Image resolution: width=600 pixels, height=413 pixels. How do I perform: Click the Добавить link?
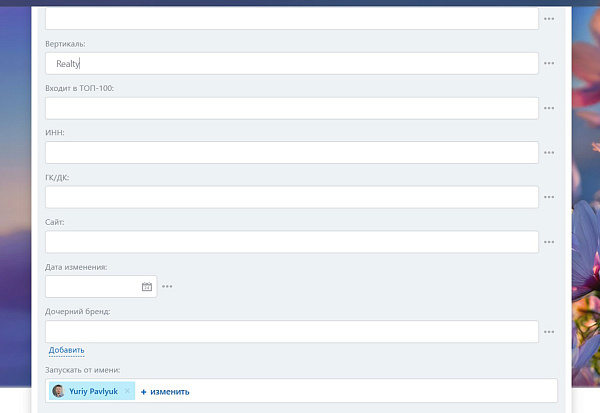[x=67, y=350]
